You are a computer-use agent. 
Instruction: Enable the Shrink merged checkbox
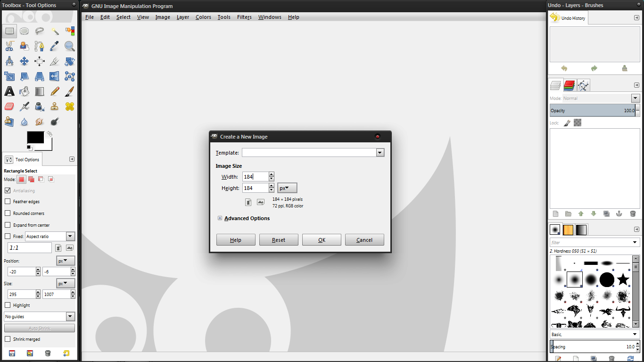pyautogui.click(x=8, y=339)
